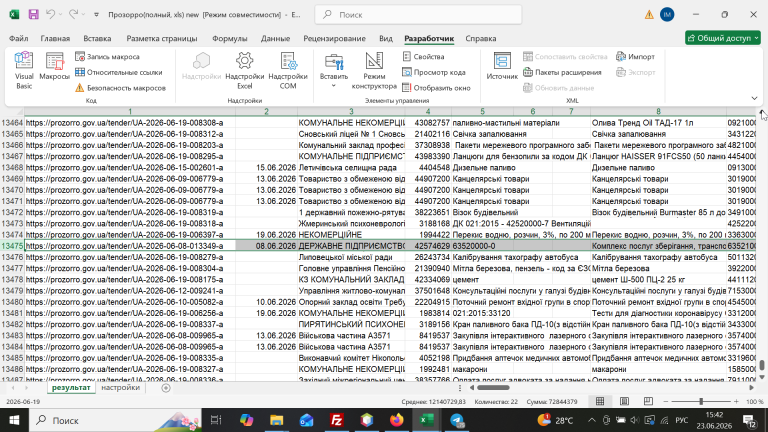Click the РУС language indicator
This screenshot has width=768, height=432.
[681, 420]
